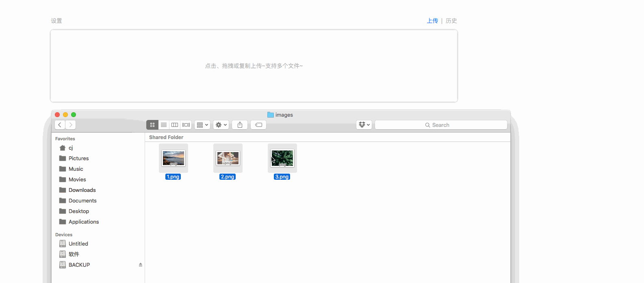This screenshot has height=283, width=644.
Task: Switch to the 历史 tab
Action: [451, 21]
